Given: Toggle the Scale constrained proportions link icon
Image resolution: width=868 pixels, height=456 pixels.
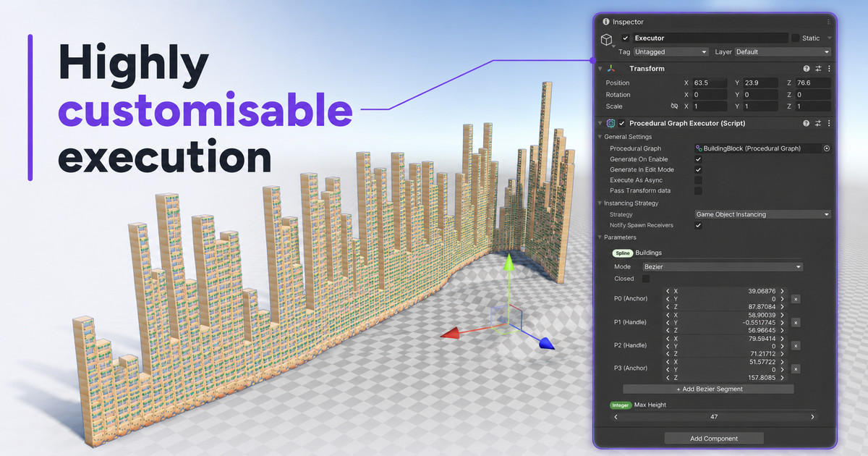Looking at the screenshot, I should click(675, 106).
